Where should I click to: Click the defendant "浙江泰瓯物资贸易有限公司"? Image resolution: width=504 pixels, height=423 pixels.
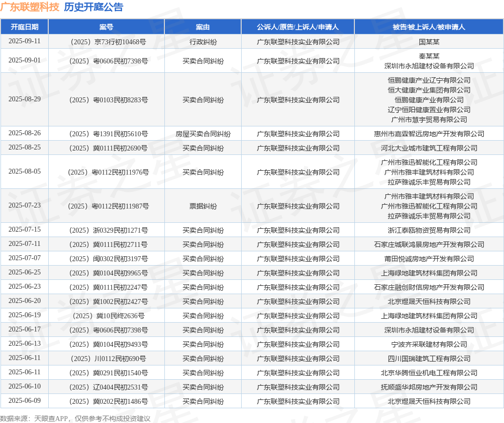coord(429,230)
